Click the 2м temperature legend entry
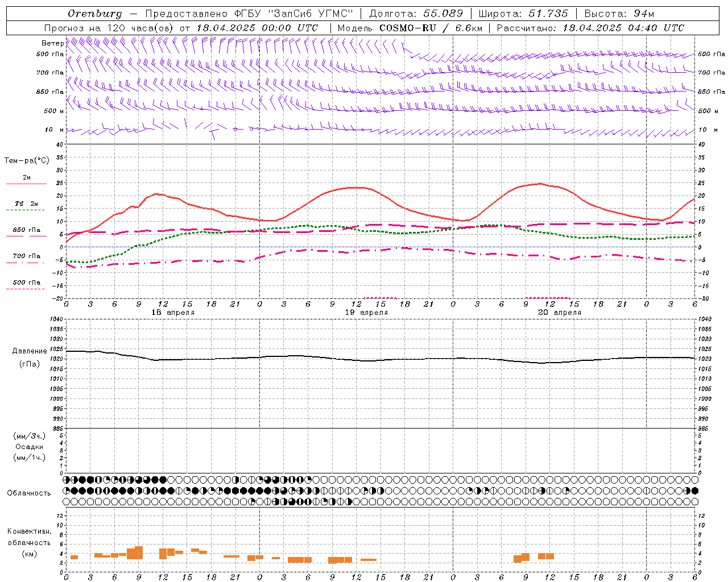 [x=27, y=178]
